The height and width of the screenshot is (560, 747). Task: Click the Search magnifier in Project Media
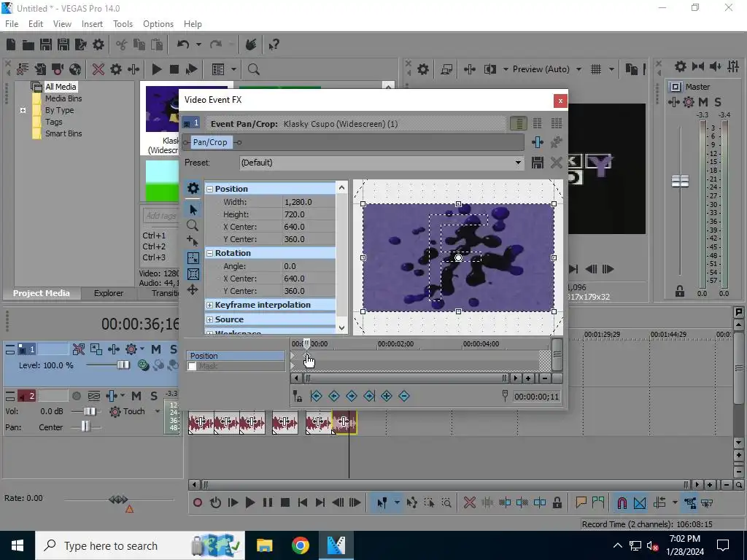(x=253, y=69)
